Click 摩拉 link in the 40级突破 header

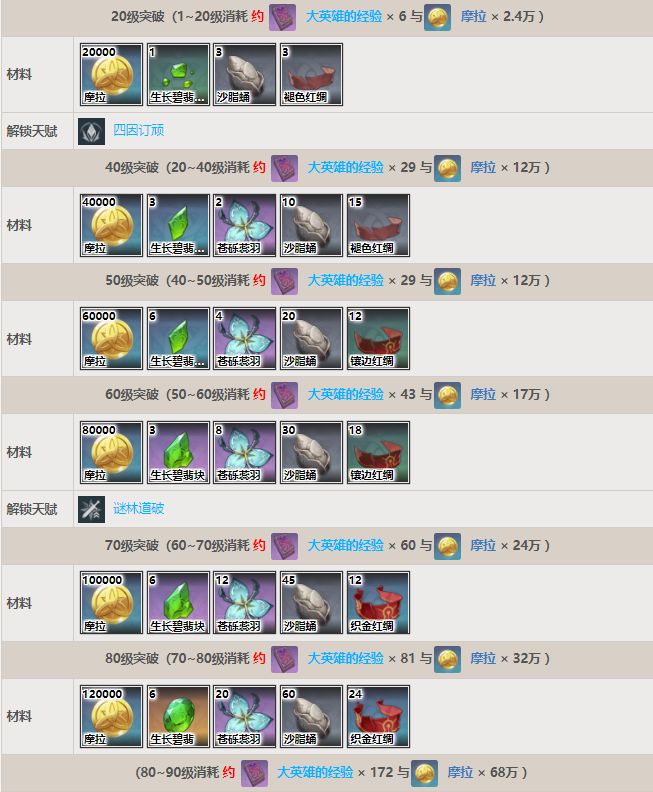[483, 167]
